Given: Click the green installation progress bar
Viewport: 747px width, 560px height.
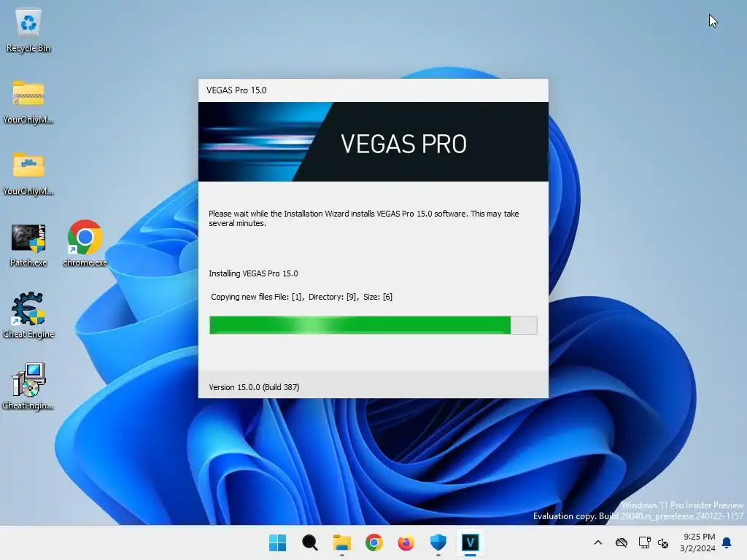Looking at the screenshot, I should coord(373,325).
